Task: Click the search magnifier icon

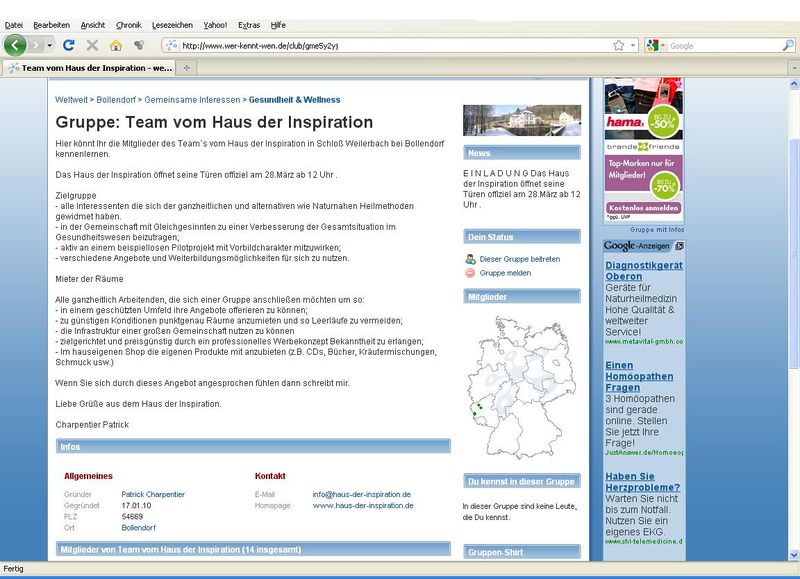Action: click(x=788, y=45)
